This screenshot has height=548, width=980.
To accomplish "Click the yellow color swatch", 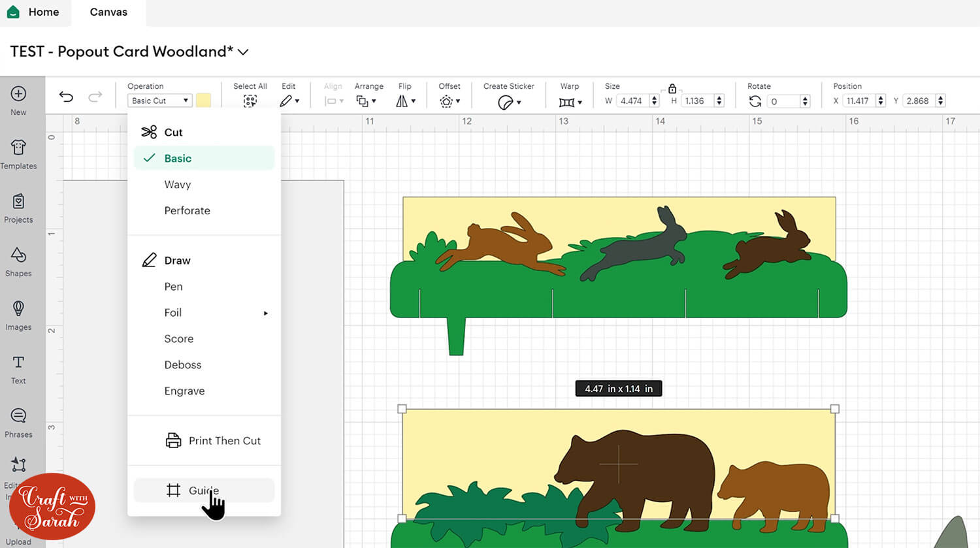I will [x=203, y=101].
